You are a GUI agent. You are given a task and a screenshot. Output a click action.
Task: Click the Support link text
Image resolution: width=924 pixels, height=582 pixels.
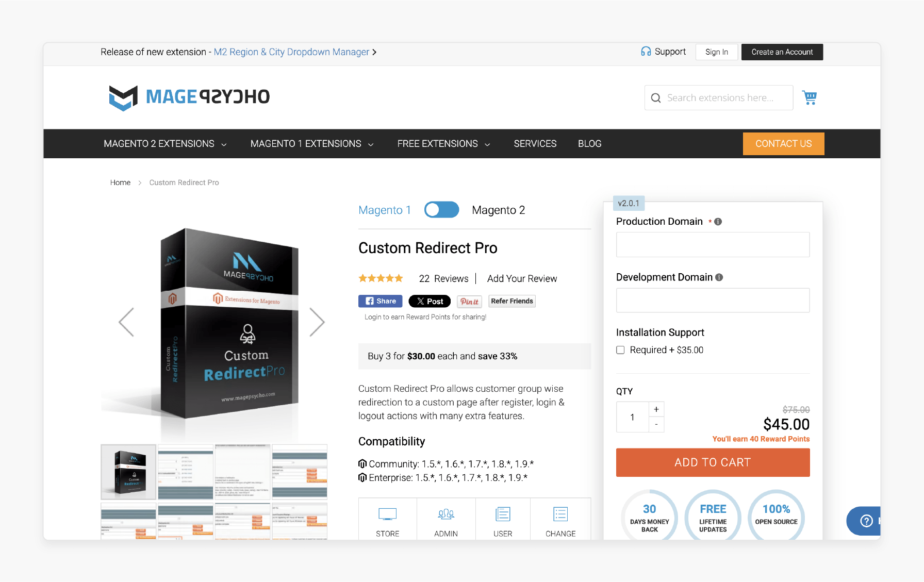[670, 52]
